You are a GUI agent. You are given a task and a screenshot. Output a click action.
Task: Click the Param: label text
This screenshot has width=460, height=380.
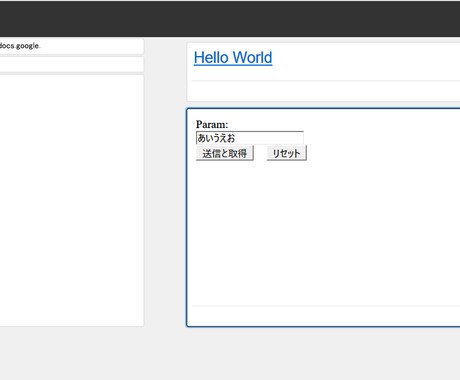pos(212,125)
